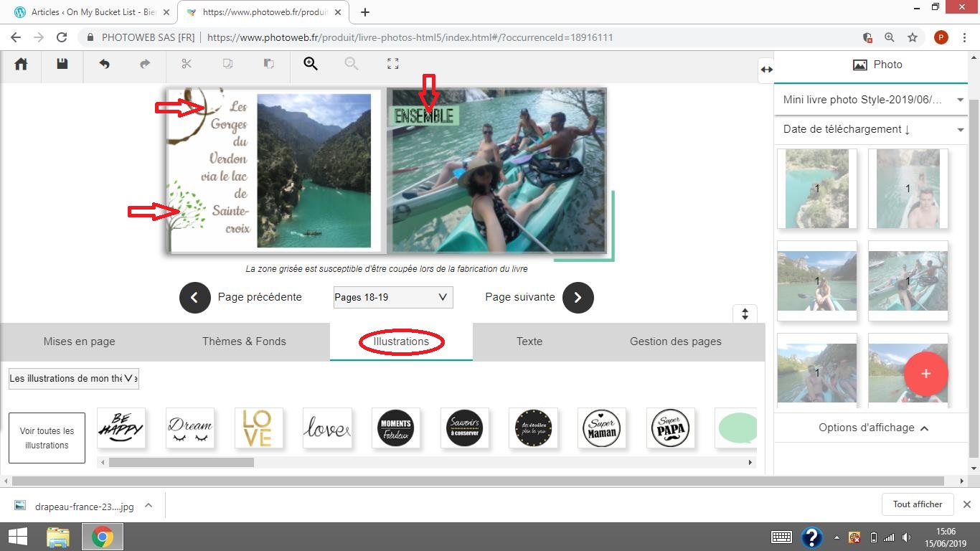Click Tout afficher in the downloads bar
The height and width of the screenshot is (551, 980).
tap(917, 504)
